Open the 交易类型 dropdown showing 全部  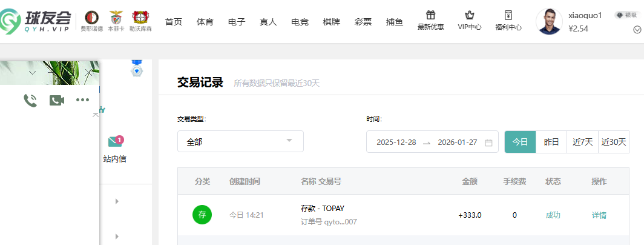coord(240,141)
